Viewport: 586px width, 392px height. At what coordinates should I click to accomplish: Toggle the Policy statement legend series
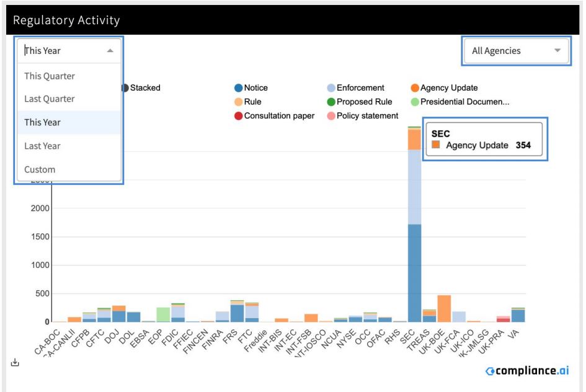point(363,116)
